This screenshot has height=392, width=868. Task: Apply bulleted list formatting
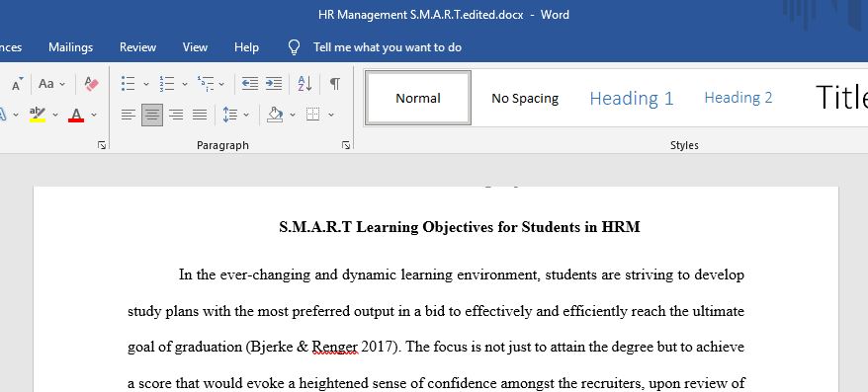(x=128, y=84)
